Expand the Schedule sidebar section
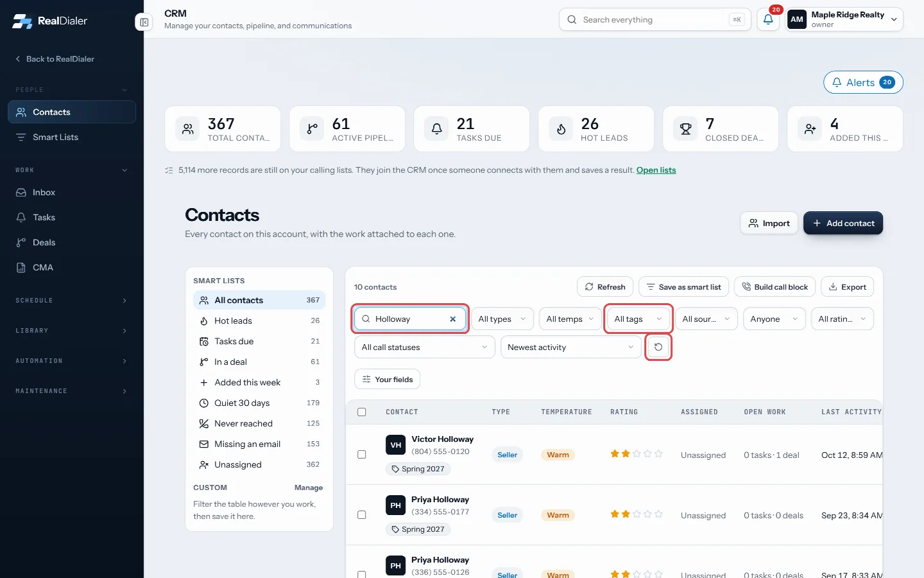Viewport: 924px width, 578px height. pyautogui.click(x=72, y=301)
